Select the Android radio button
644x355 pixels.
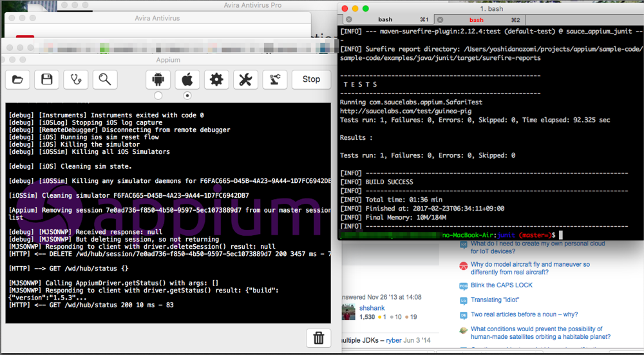tap(158, 95)
